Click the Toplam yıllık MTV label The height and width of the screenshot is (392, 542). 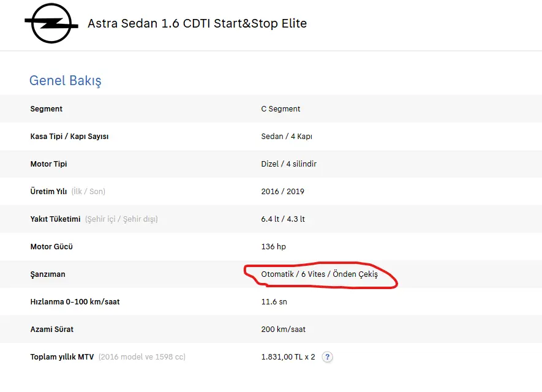[62, 356]
